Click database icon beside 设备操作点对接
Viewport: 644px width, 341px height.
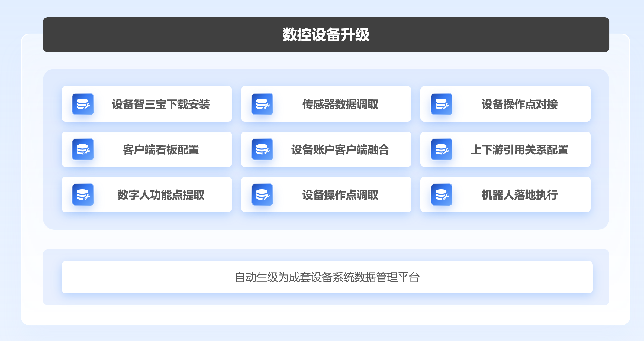[x=442, y=104]
